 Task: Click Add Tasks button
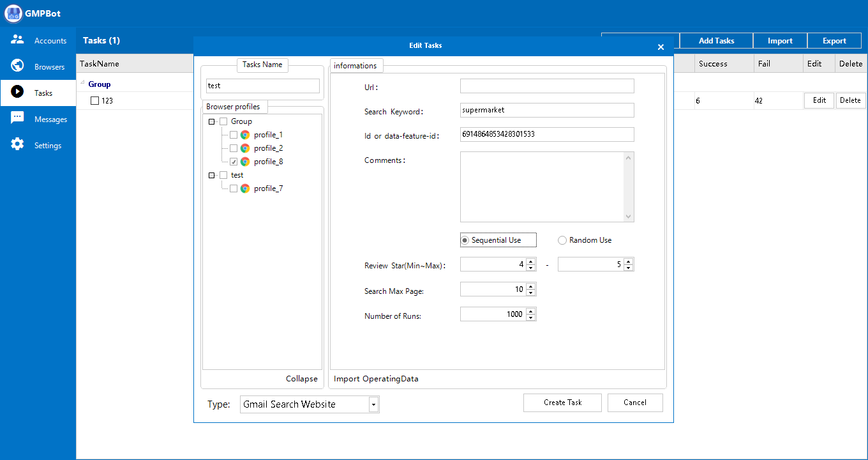tap(717, 41)
